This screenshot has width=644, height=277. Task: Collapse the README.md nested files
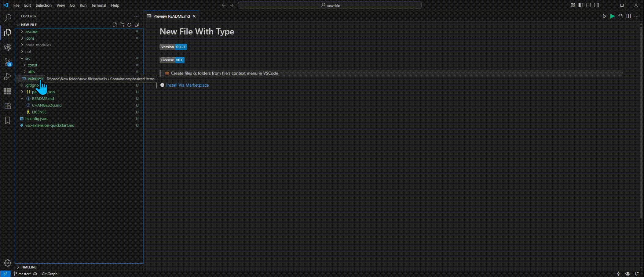pyautogui.click(x=22, y=99)
